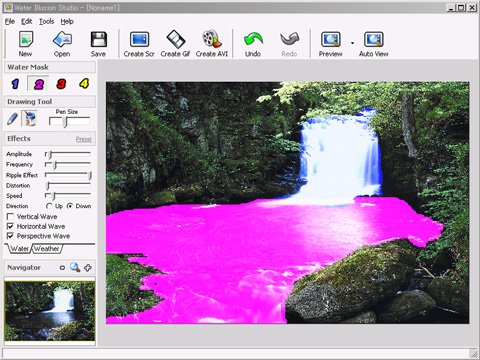Screen dimensions: 480x360
Task: Click the New image toolbar icon
Action: coord(25,40)
